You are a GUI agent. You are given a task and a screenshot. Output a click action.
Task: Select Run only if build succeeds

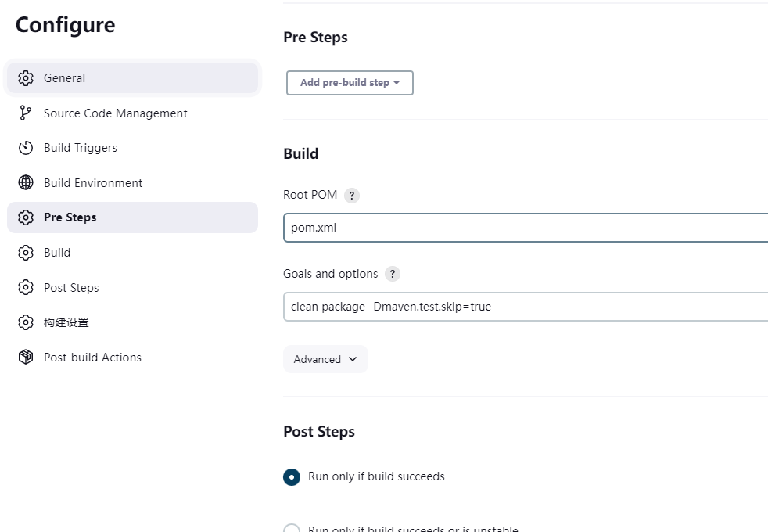click(x=292, y=477)
